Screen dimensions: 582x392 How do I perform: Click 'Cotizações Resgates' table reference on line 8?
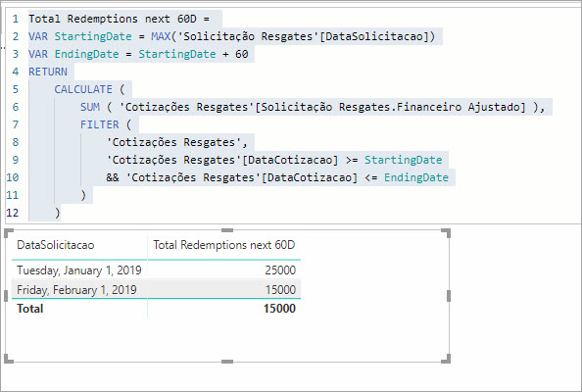click(x=174, y=142)
